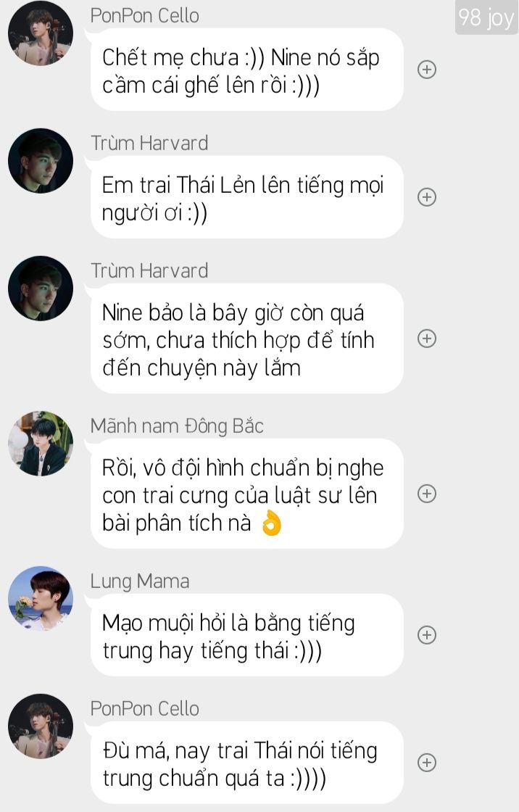Viewport: 519px width, 812px height.
Task: Open Lung Mama's profile picture
Action: click(x=41, y=598)
